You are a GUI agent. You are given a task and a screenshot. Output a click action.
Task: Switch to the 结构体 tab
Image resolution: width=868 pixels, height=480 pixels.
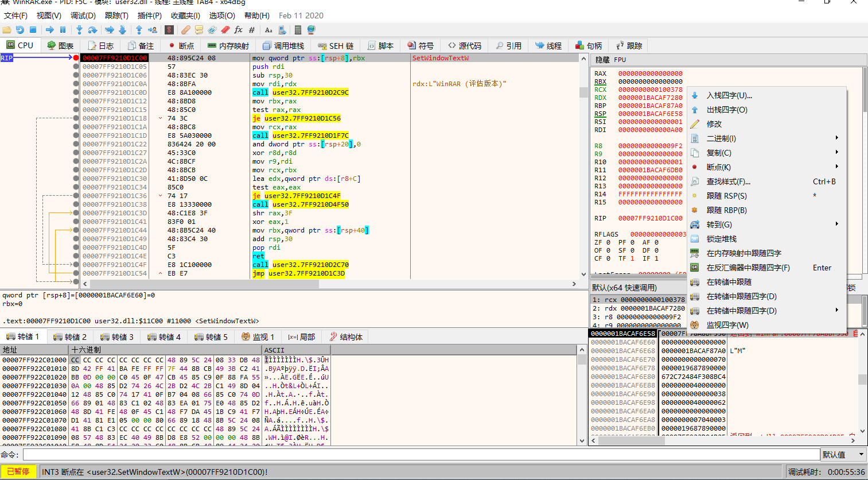(x=345, y=337)
